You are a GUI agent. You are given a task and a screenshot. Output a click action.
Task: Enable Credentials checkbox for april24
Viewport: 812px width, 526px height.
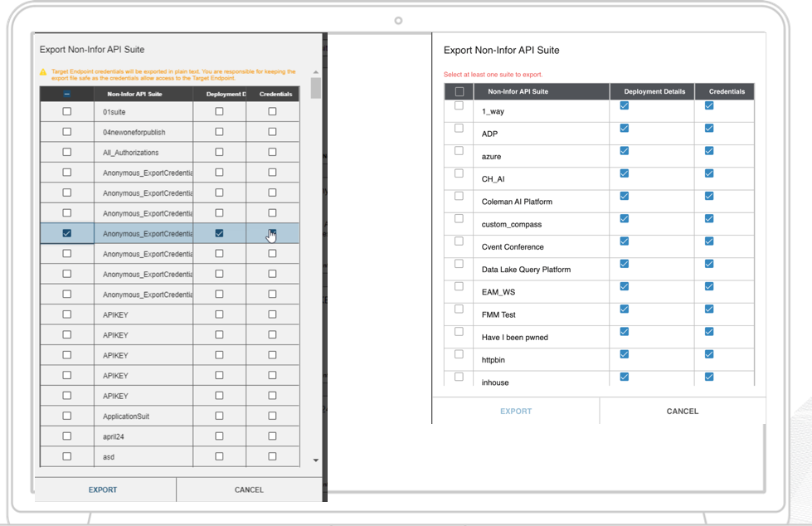click(x=272, y=436)
